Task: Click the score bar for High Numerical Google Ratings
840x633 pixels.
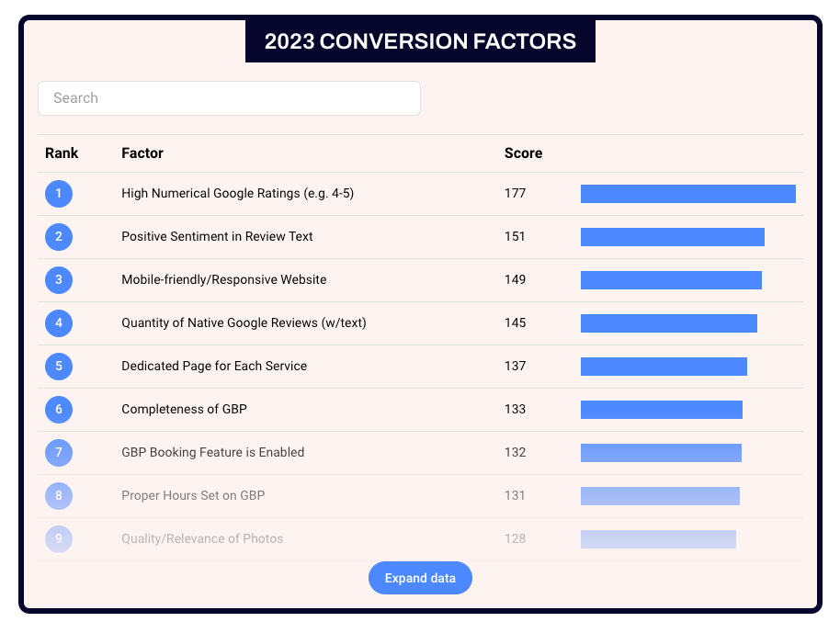Action: click(x=687, y=194)
